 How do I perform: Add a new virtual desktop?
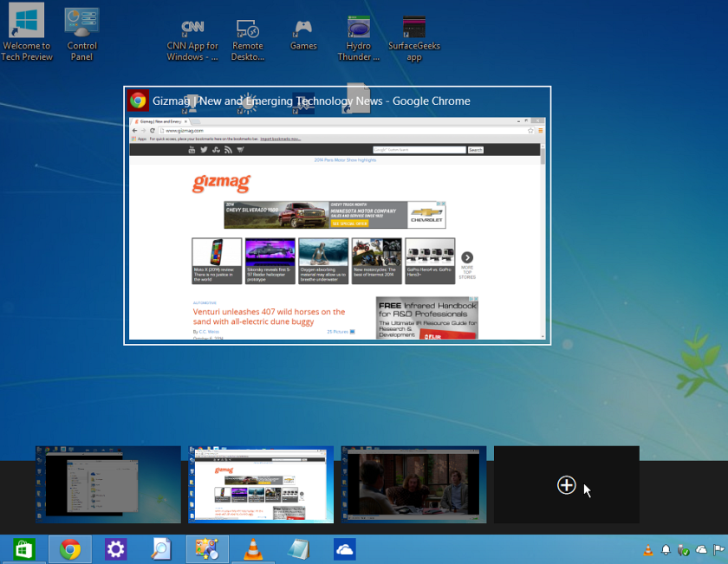567,484
